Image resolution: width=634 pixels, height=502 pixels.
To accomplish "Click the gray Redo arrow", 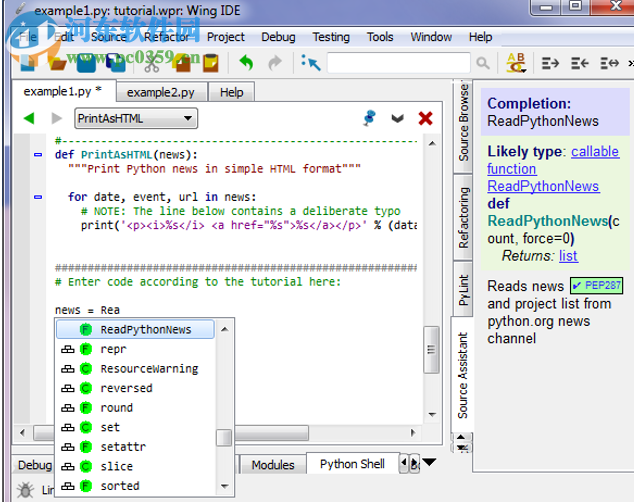I will (x=275, y=63).
